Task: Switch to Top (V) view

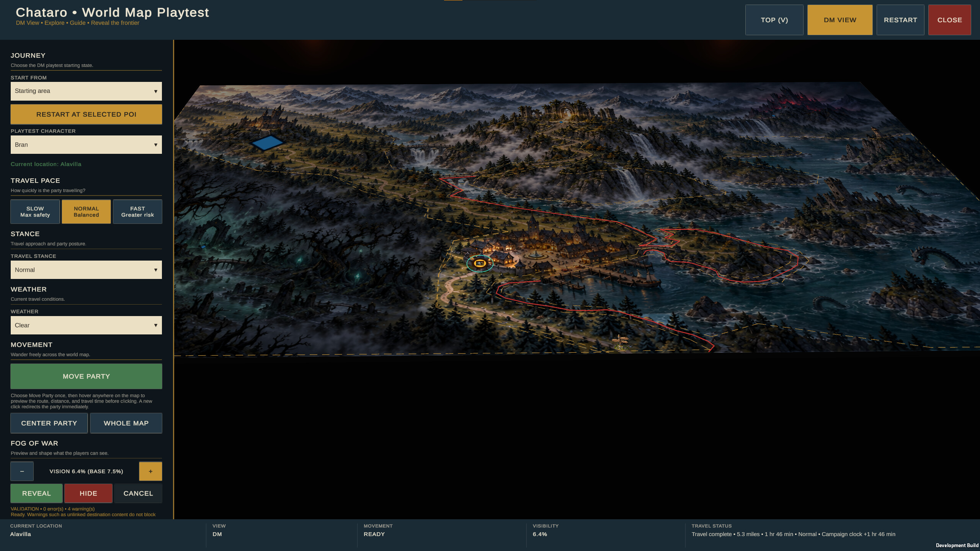Action: (x=774, y=20)
